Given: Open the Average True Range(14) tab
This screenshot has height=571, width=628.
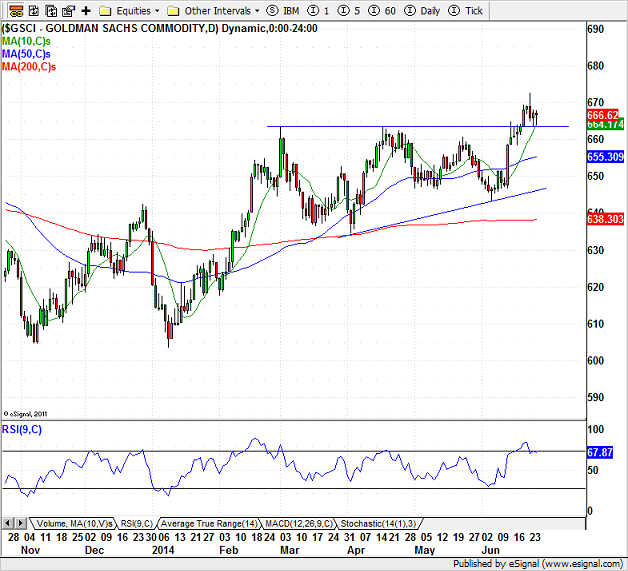Looking at the screenshot, I should [209, 523].
